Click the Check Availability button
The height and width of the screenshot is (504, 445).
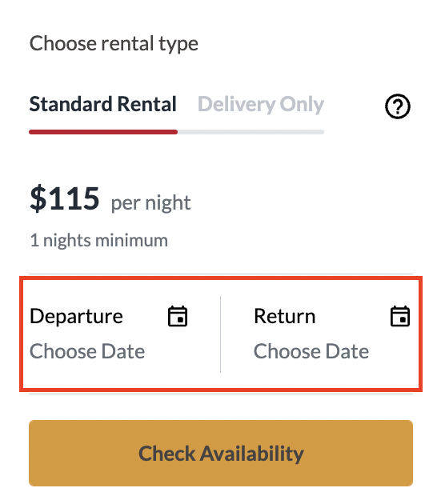click(x=221, y=453)
